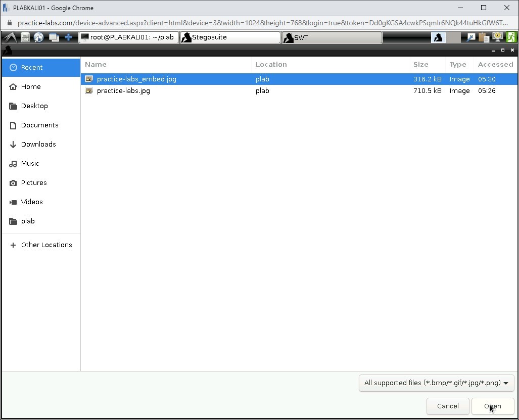Select the plab bookmark in sidebar

[28, 221]
